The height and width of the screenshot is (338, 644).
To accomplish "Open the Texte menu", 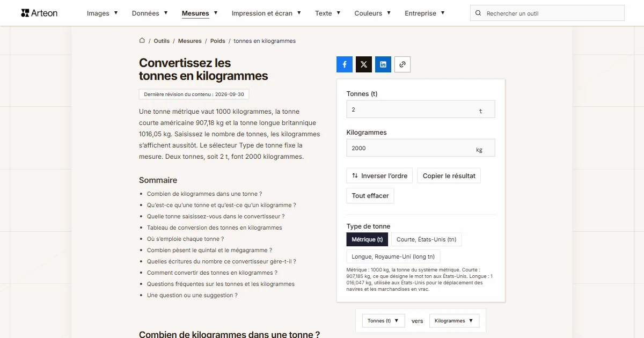I will (x=327, y=13).
